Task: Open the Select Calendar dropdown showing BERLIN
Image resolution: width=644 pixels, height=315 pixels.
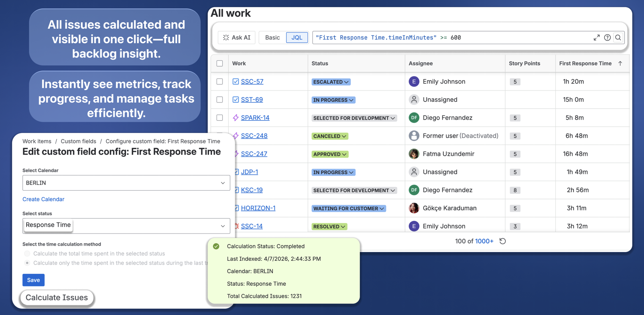Action: click(126, 183)
